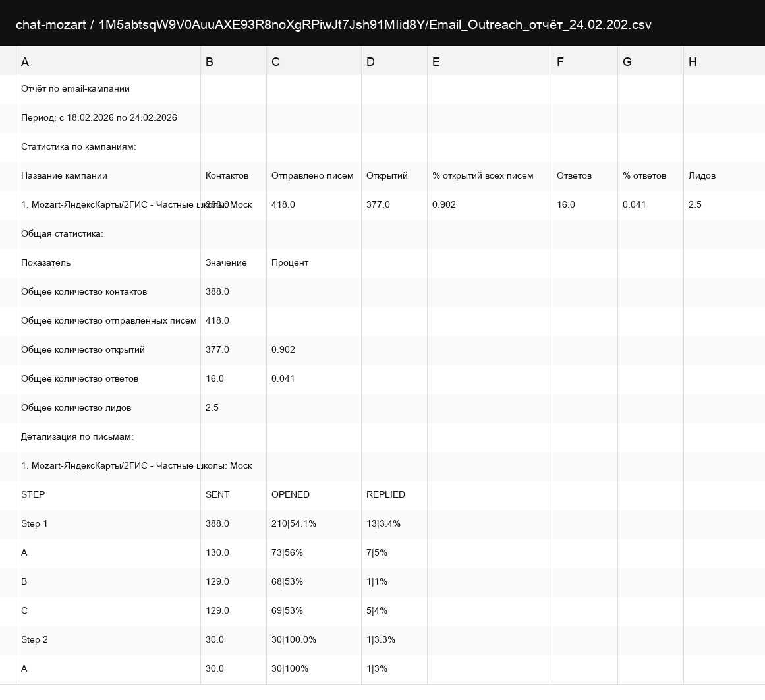Click the 'Общее количество ответов' cell
This screenshot has height=700, width=765.
coord(108,379)
